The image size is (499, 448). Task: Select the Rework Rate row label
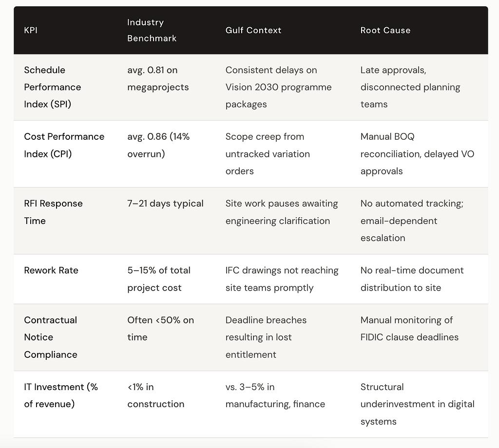tap(51, 270)
